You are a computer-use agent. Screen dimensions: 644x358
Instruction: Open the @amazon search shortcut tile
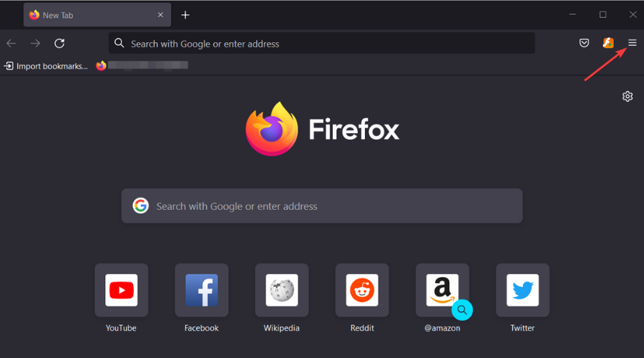442,290
